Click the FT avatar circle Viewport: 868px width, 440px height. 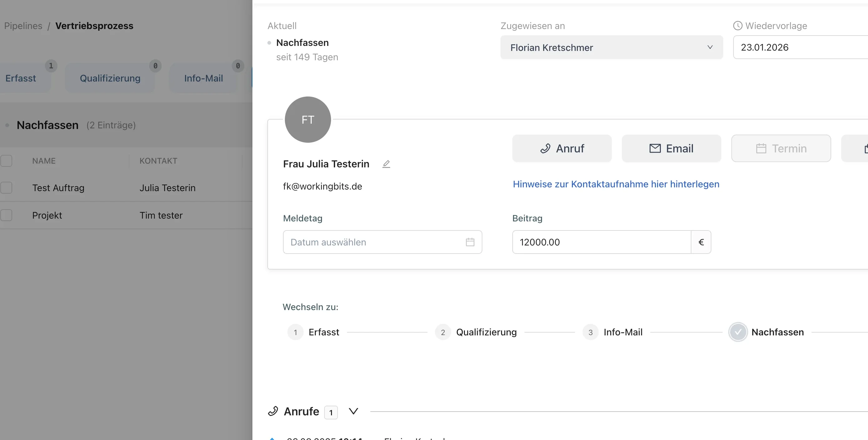pyautogui.click(x=308, y=120)
